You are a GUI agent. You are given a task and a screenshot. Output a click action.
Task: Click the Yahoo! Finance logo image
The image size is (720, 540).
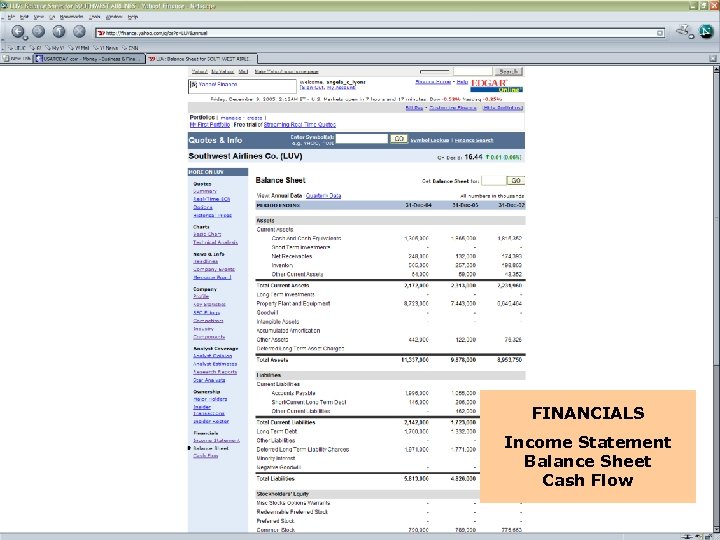[x=242, y=86]
